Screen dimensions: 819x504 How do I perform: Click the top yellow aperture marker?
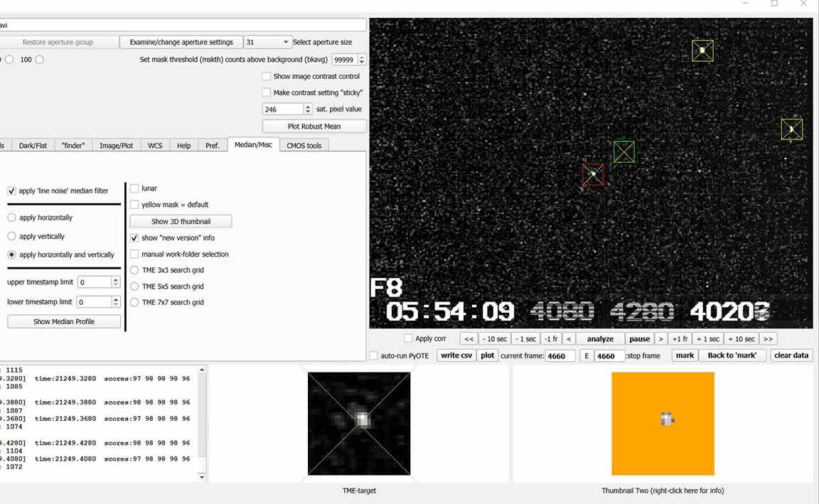(x=702, y=50)
